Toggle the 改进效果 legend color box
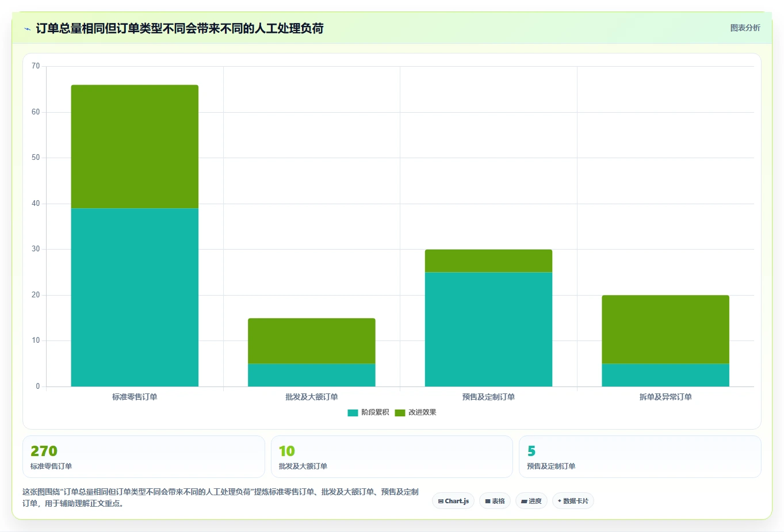The height and width of the screenshot is (532, 784). 400,412
